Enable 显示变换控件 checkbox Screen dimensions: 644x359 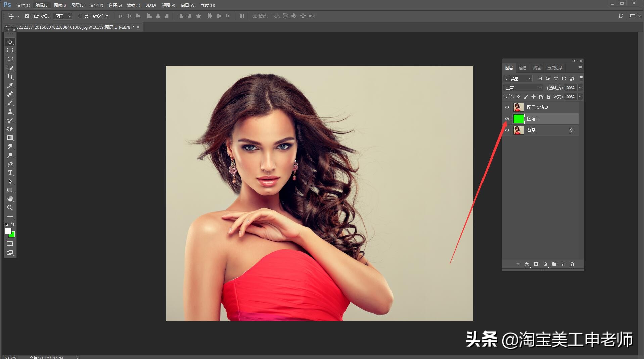pos(80,16)
